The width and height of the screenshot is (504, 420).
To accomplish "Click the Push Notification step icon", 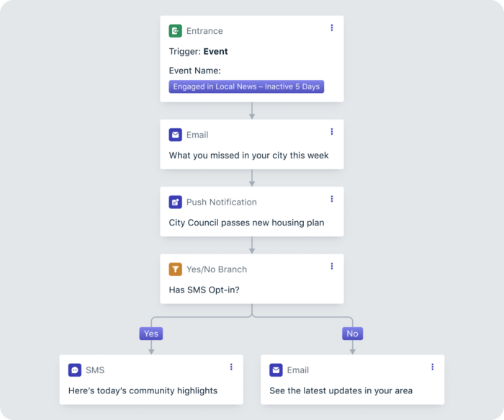I will point(175,202).
